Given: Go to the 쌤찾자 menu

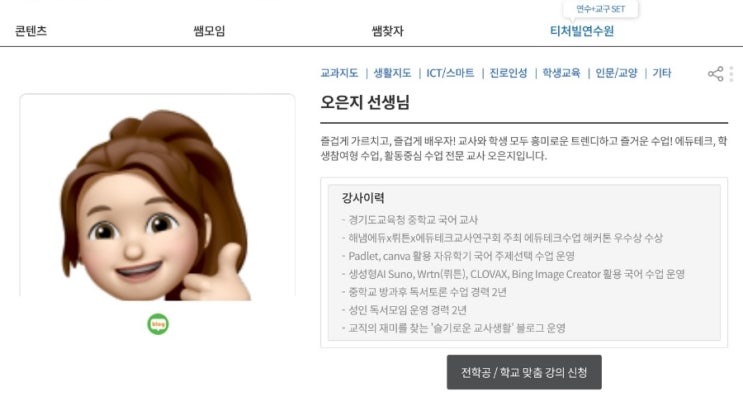Looking at the screenshot, I should [x=387, y=31].
